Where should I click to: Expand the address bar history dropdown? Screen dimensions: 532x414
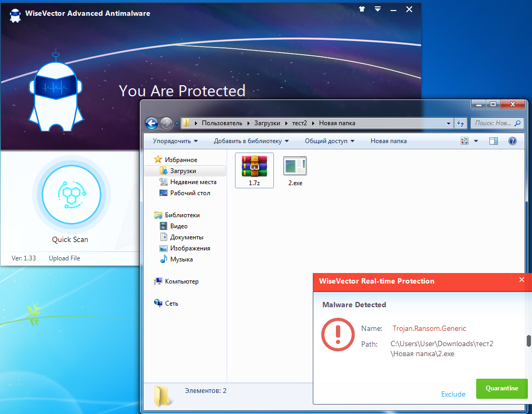pyautogui.click(x=448, y=123)
